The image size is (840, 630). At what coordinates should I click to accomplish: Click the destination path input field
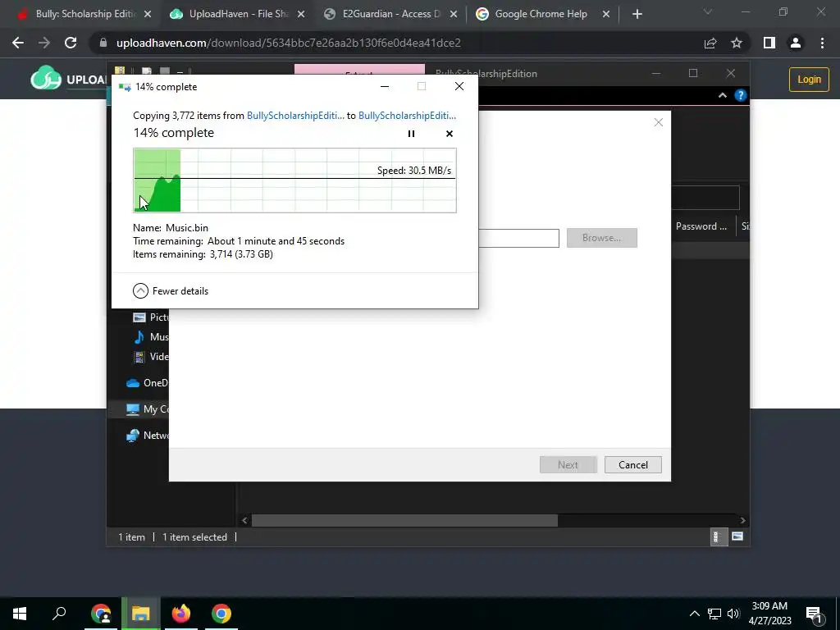tap(518, 238)
